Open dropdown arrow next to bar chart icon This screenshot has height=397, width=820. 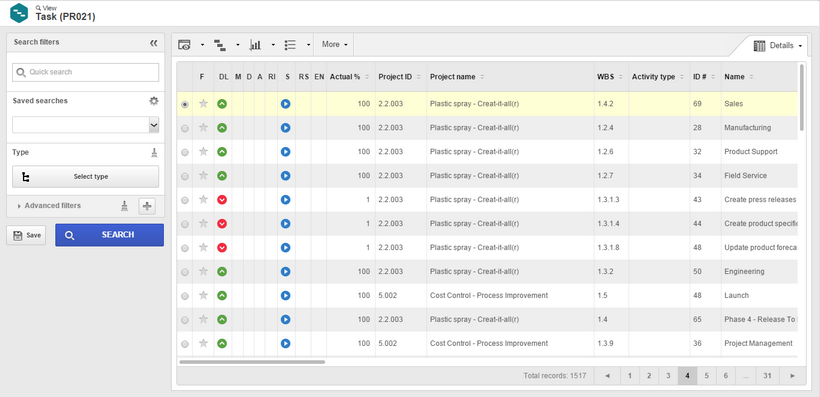(x=273, y=45)
